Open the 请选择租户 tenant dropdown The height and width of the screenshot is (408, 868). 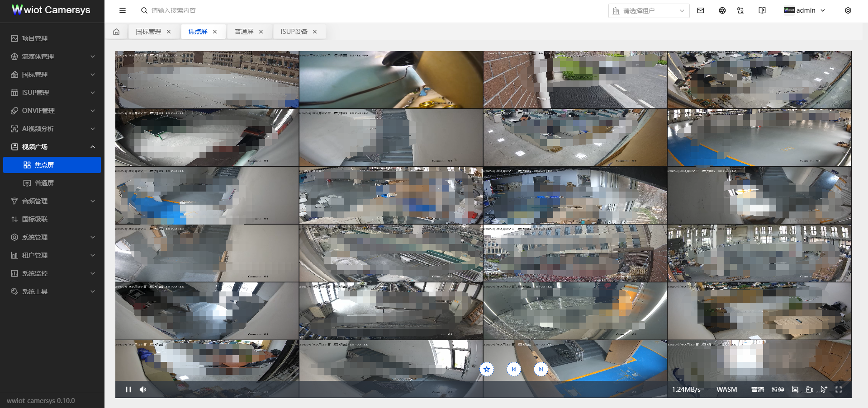click(649, 11)
